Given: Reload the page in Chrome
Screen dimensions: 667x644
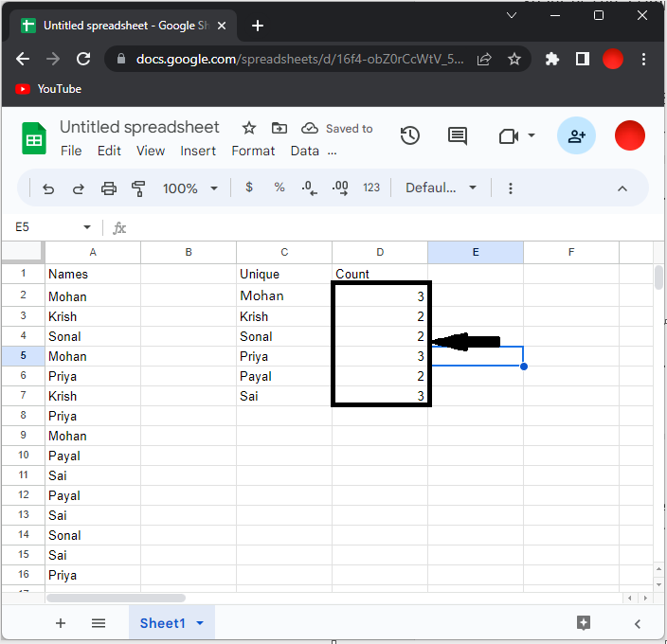Looking at the screenshot, I should (83, 59).
